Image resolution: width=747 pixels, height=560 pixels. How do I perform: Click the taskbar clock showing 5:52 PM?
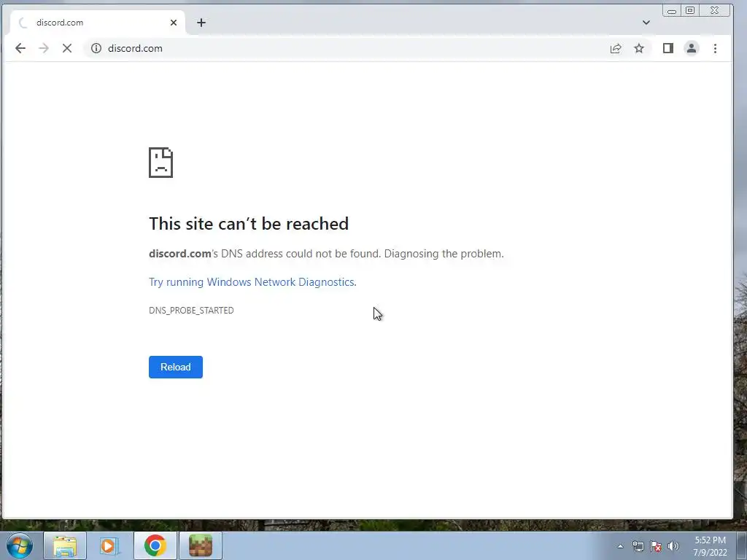pyautogui.click(x=710, y=546)
